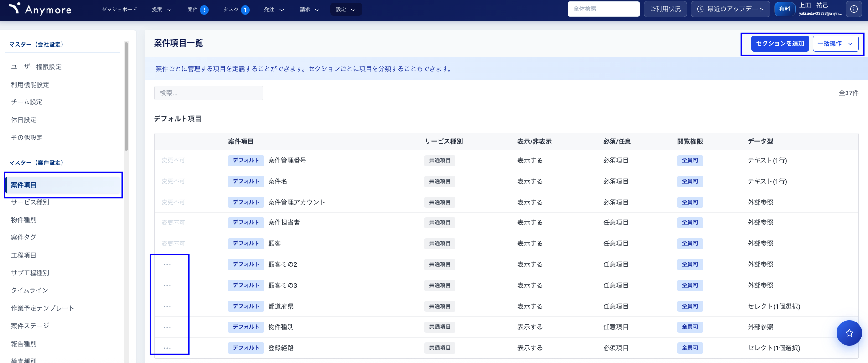The image size is (868, 363).
Task: Click the 案件管理番号 item name
Action: tap(287, 161)
